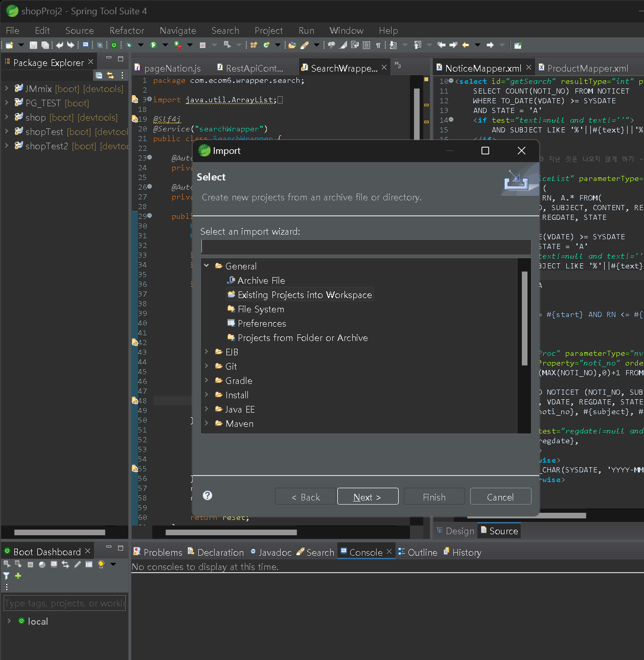Toggle Link with Editor in Package Explorer

(x=110, y=76)
